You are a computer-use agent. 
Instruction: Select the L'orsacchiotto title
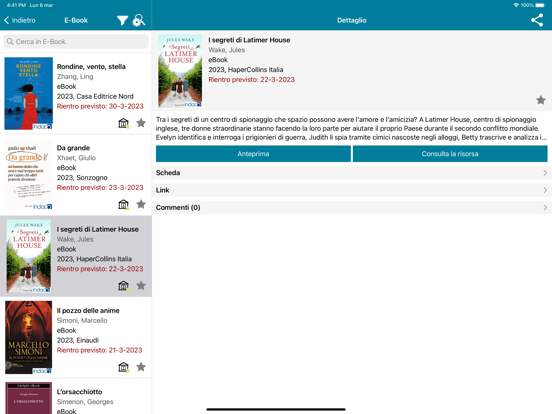point(79,392)
